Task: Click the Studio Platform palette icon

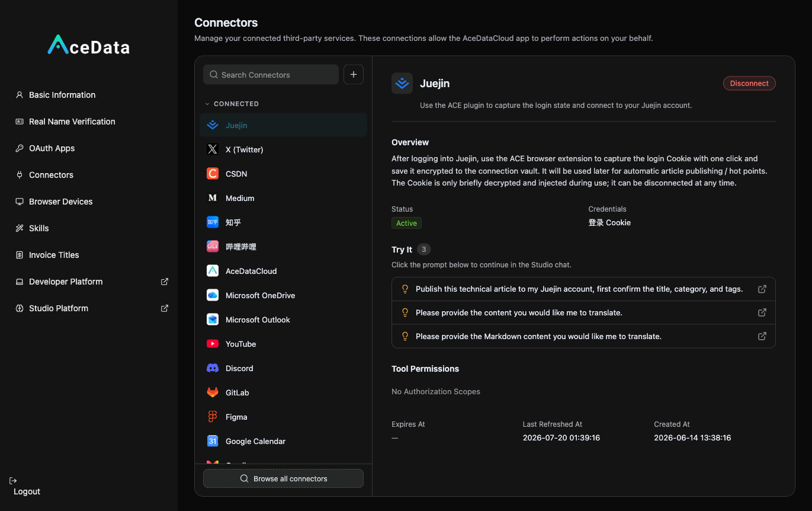Action: click(20, 308)
